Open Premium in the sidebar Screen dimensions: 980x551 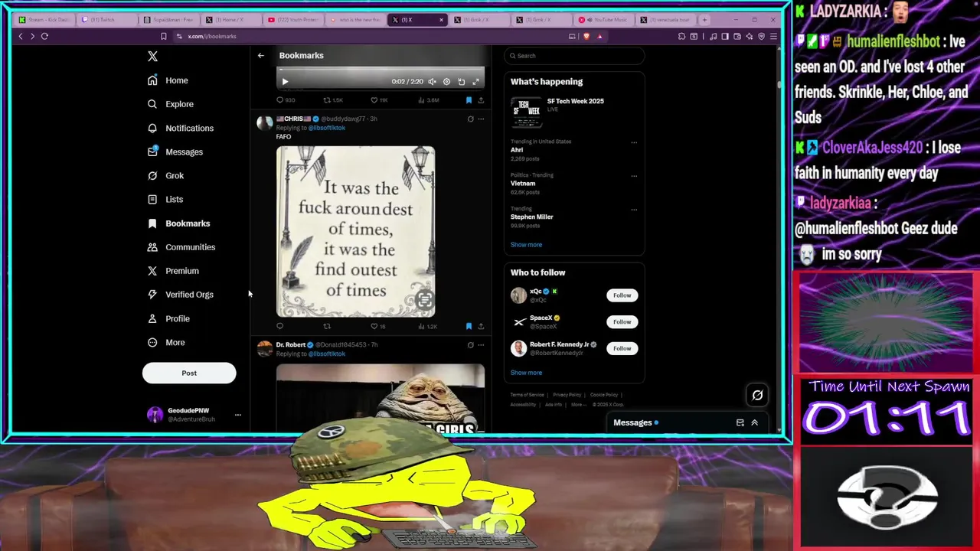coord(172,271)
